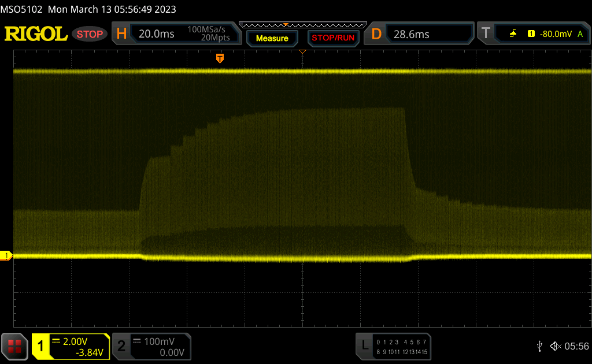The width and height of the screenshot is (592, 364).
Task: Open the red grid function navigation icon
Action: [x=14, y=346]
